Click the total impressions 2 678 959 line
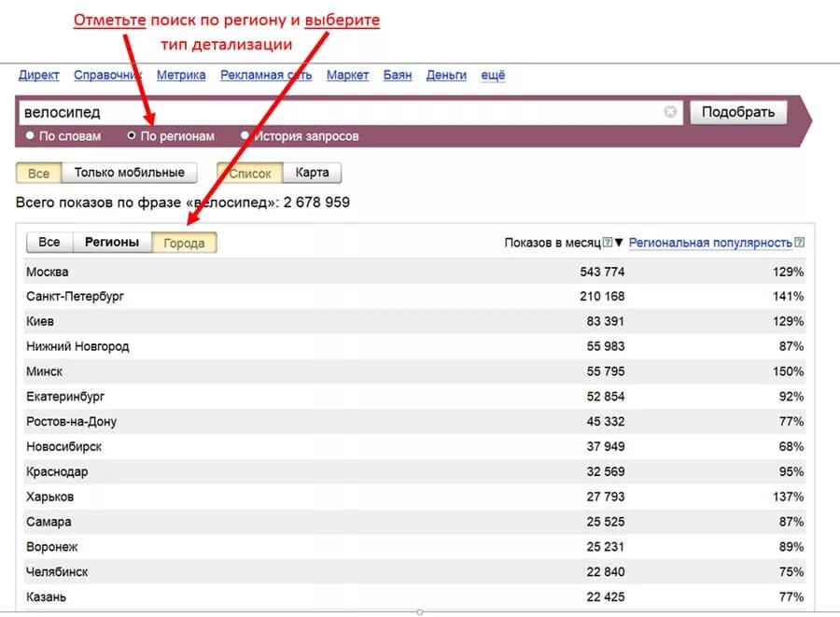Screen dimensions: 840x617 (x=183, y=203)
